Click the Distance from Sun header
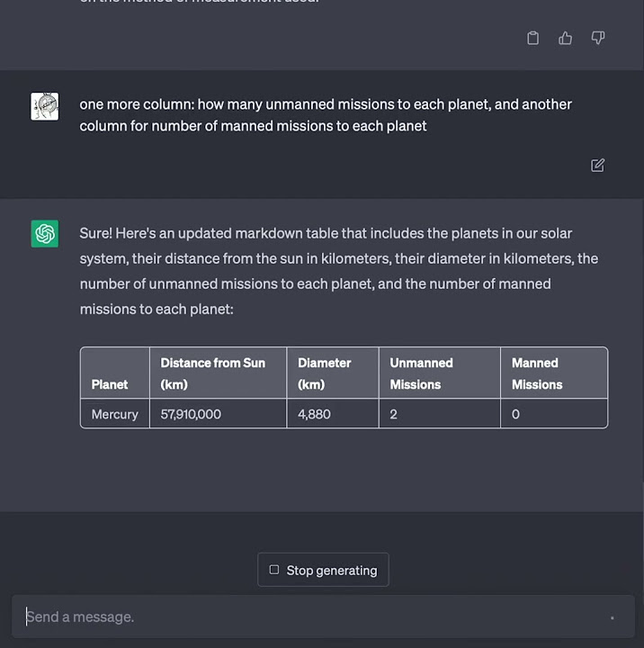 tap(213, 373)
